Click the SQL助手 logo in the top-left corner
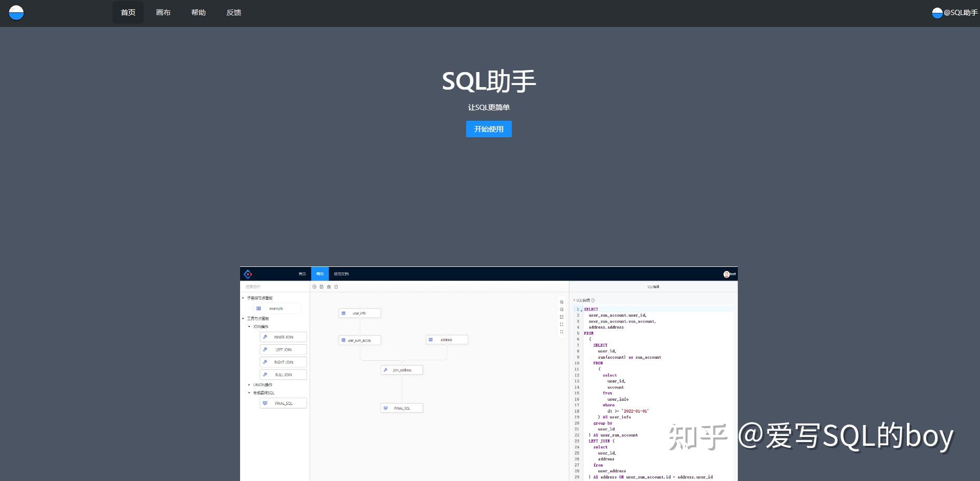The image size is (980, 481). [16, 12]
